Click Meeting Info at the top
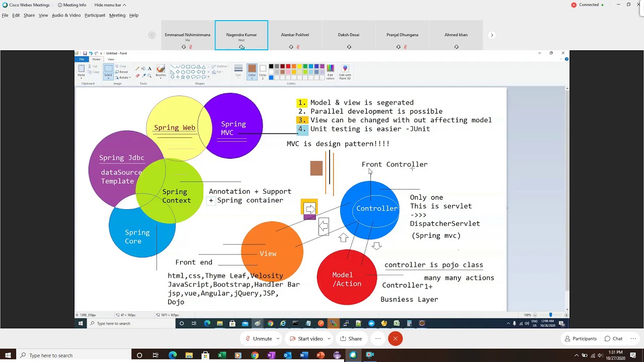The image size is (644, 362). (x=72, y=5)
